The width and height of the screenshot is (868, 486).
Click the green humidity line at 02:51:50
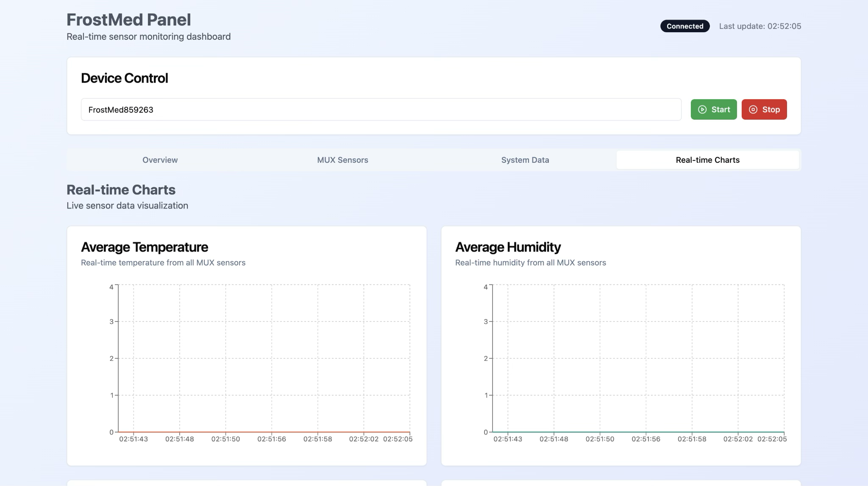[x=600, y=432]
